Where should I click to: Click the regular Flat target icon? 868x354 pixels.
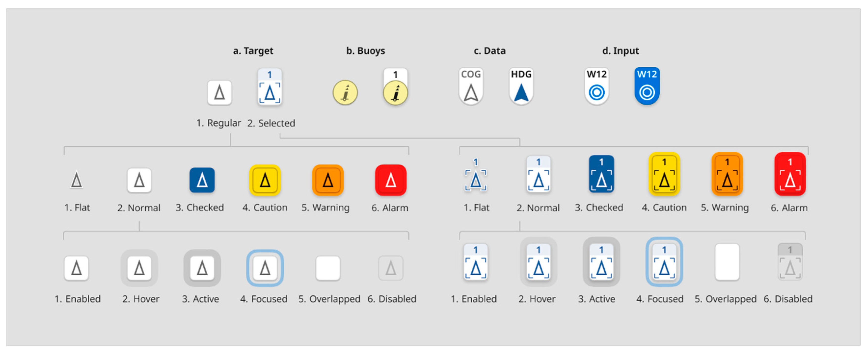pos(77,180)
